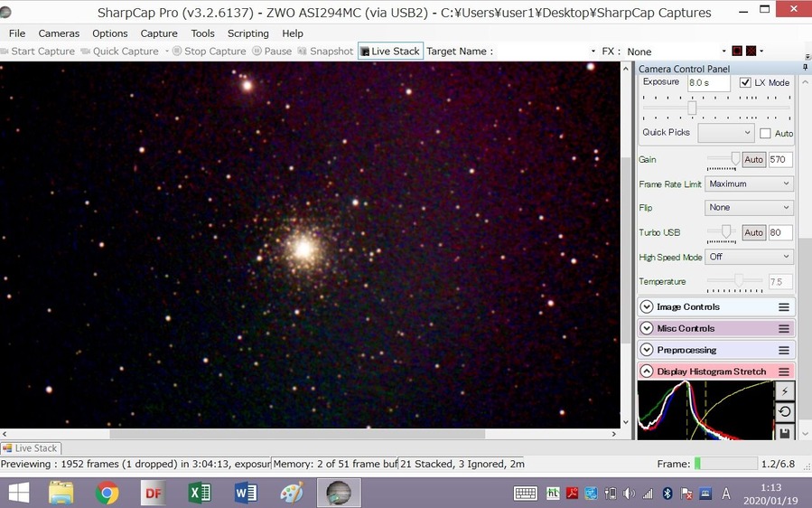Open the Frame Rate Limit dropdown
This screenshot has height=508, width=812.
pos(749,183)
